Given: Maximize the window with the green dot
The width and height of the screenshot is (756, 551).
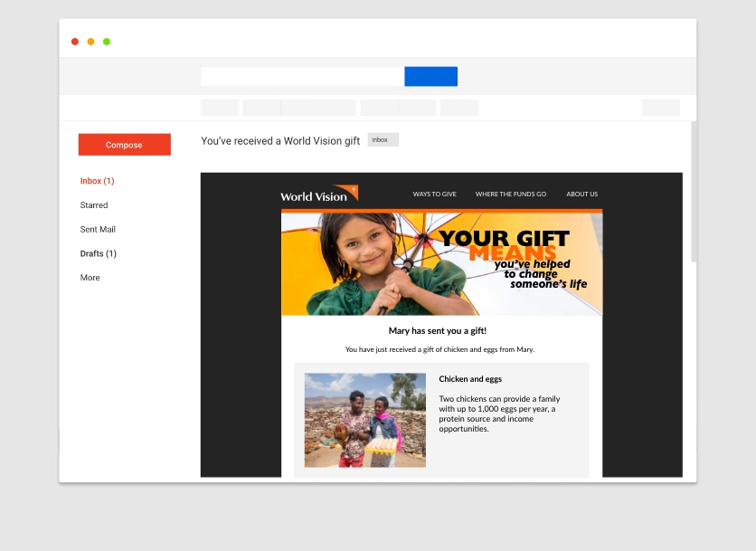Looking at the screenshot, I should [107, 42].
